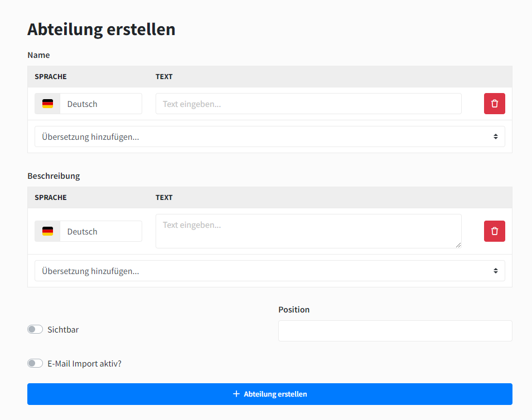This screenshot has height=420, width=532.
Task: Focus the Position input field
Action: click(x=395, y=331)
